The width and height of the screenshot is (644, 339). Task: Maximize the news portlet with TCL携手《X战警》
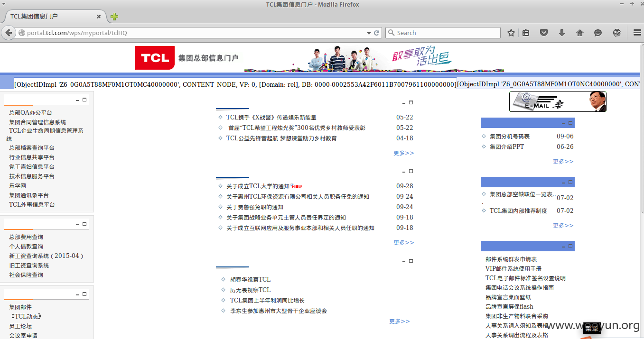click(411, 102)
